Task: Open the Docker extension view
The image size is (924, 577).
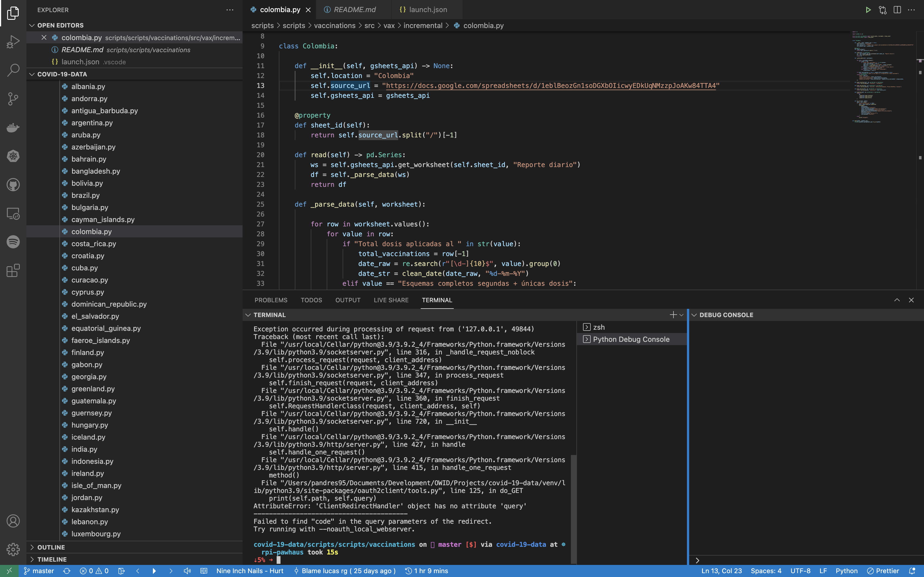Action: click(x=13, y=128)
